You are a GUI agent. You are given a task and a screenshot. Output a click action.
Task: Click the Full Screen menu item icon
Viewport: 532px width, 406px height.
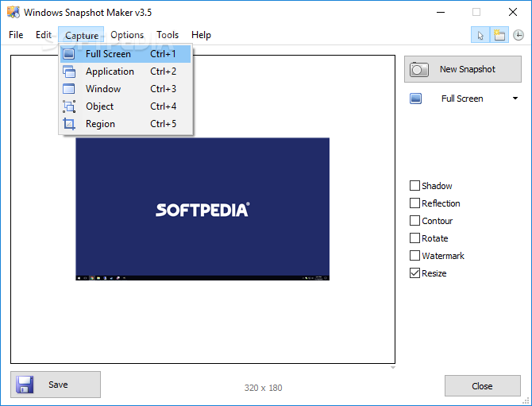point(69,54)
